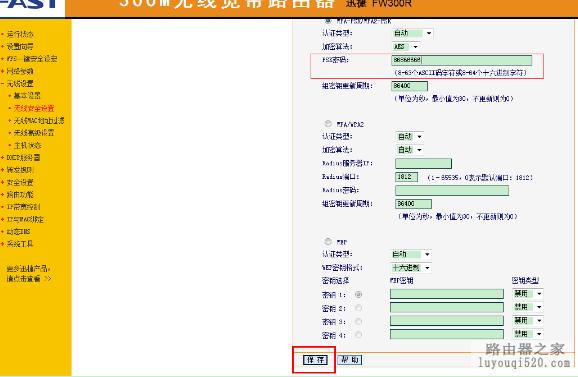Open 运行状态 in sidebar menu

pyautogui.click(x=20, y=34)
